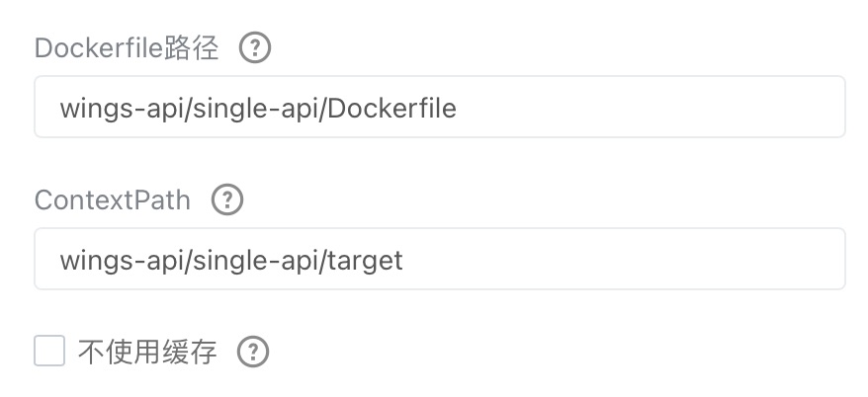The width and height of the screenshot is (868, 397).
Task: Click the question mark next to ContextPath
Action: click(x=227, y=199)
